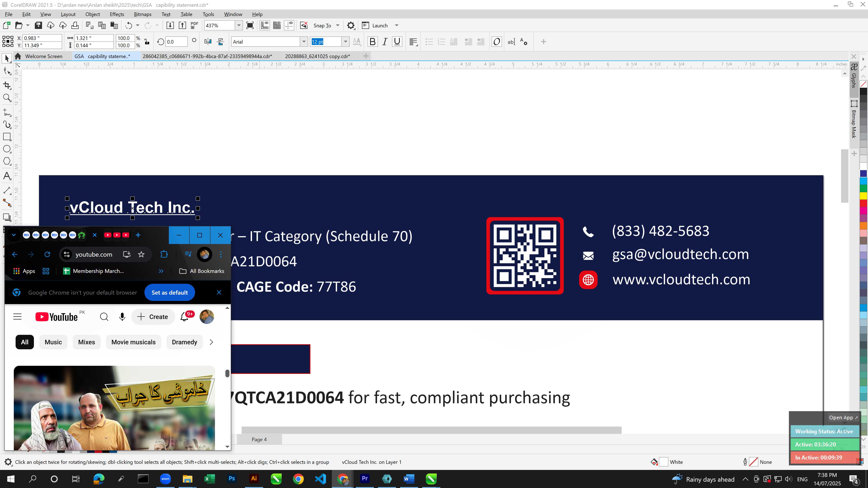Toggle the interactive OpenType button
Image resolution: width=868 pixels, height=488 pixels.
click(497, 42)
